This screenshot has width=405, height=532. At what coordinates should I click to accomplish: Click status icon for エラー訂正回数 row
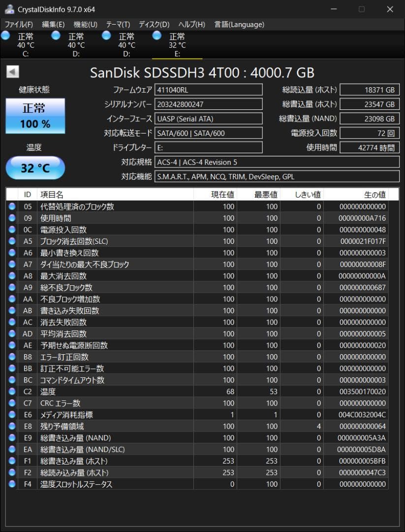[x=12, y=357]
